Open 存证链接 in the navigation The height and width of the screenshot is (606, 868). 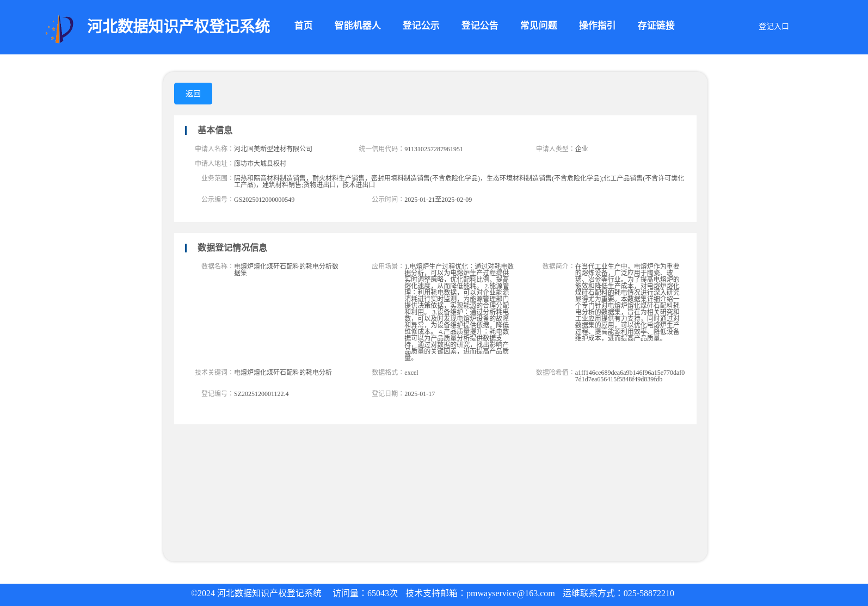(656, 26)
